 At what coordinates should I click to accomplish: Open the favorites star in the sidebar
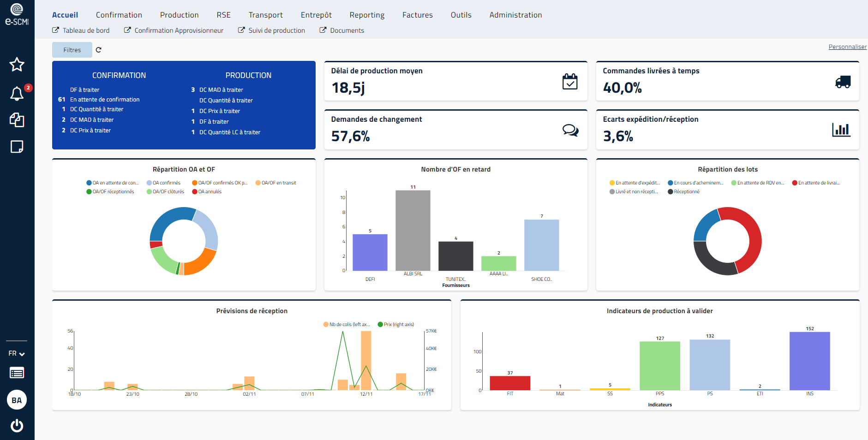(17, 65)
